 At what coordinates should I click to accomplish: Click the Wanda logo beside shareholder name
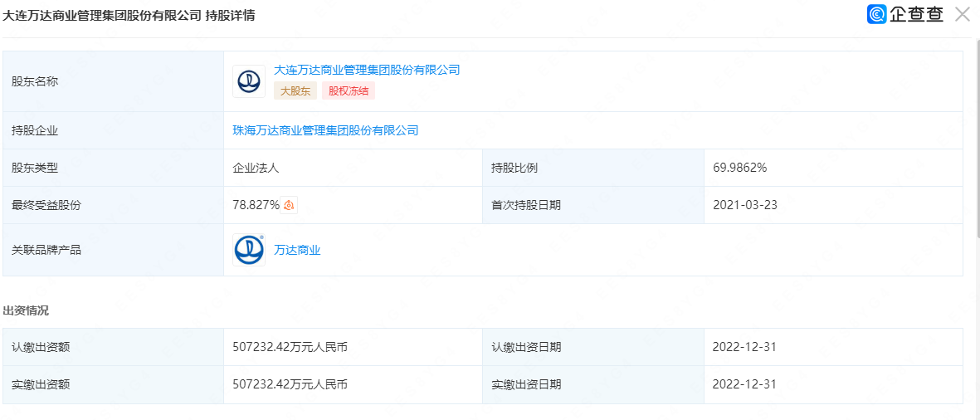[x=249, y=81]
